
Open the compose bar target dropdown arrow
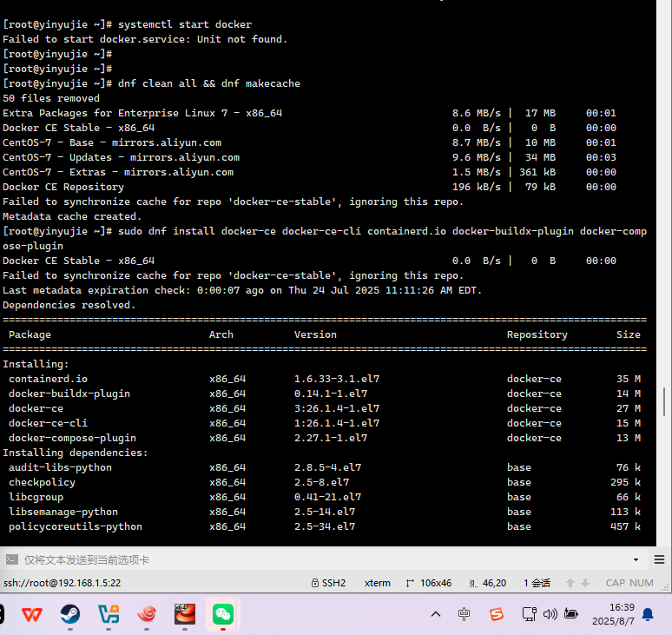[x=636, y=559]
